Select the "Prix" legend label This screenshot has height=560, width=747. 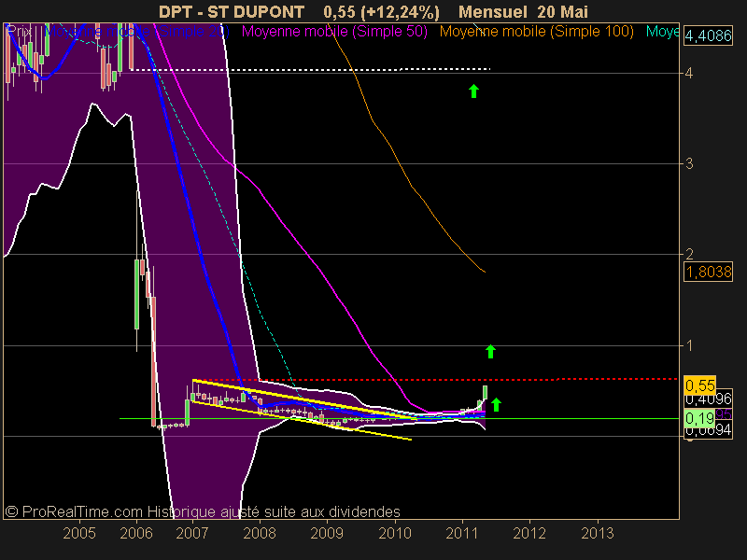(20, 32)
